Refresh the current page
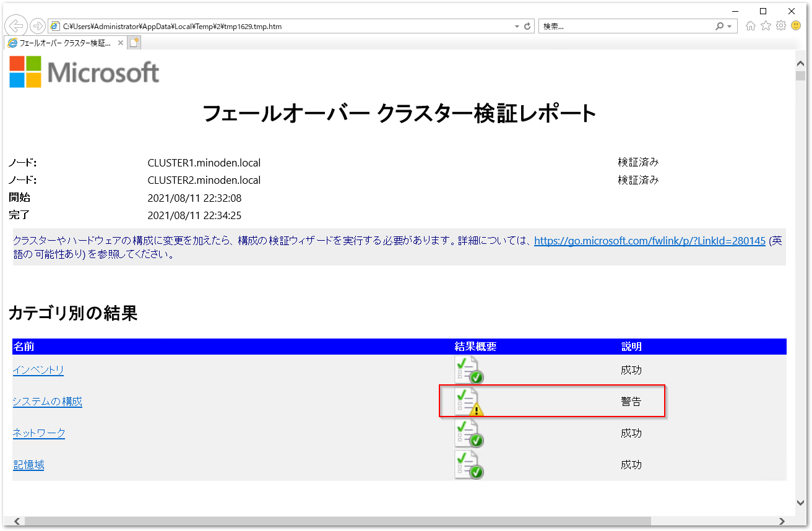This screenshot has height=531, width=812. (527, 26)
